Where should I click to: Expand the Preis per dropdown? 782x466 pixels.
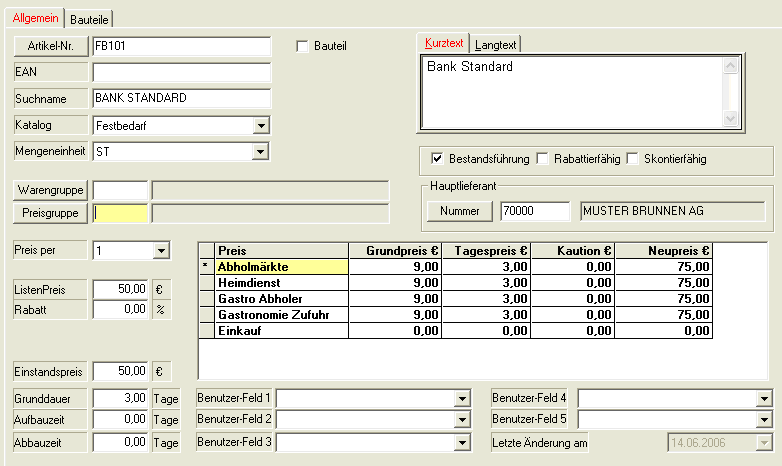161,251
